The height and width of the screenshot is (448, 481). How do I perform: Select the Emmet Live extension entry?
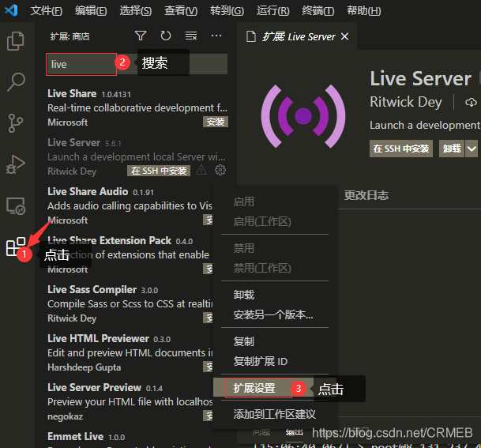(137, 439)
